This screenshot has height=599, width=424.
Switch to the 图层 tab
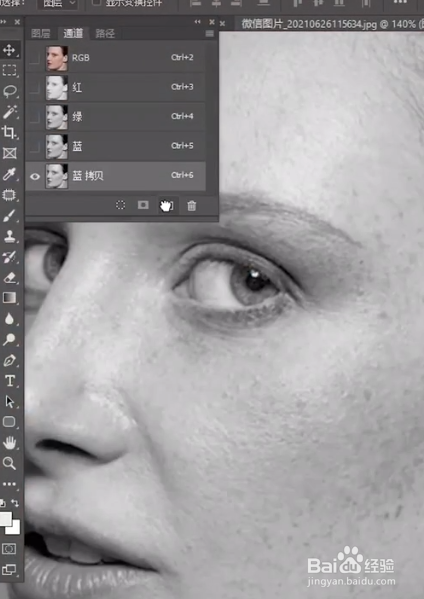[x=40, y=34]
